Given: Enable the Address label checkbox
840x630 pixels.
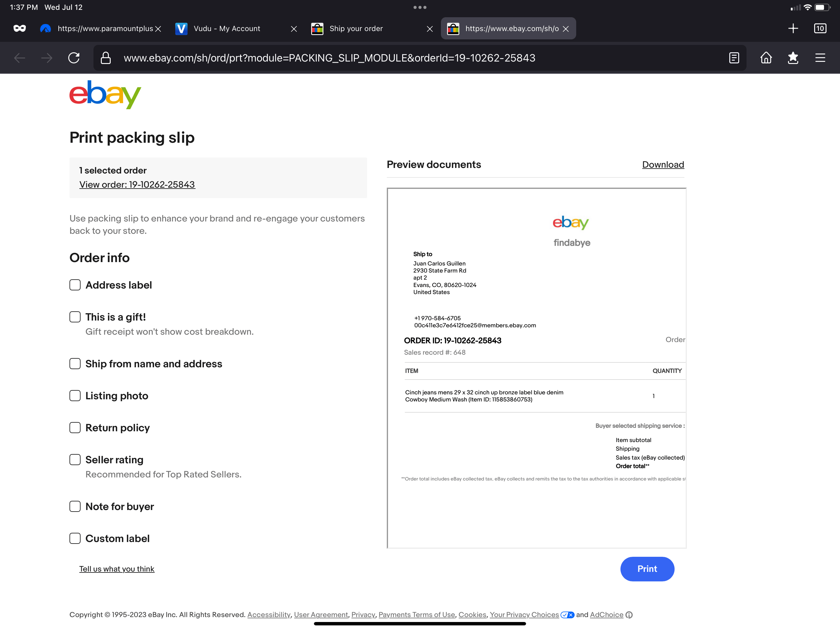Looking at the screenshot, I should 75,285.
